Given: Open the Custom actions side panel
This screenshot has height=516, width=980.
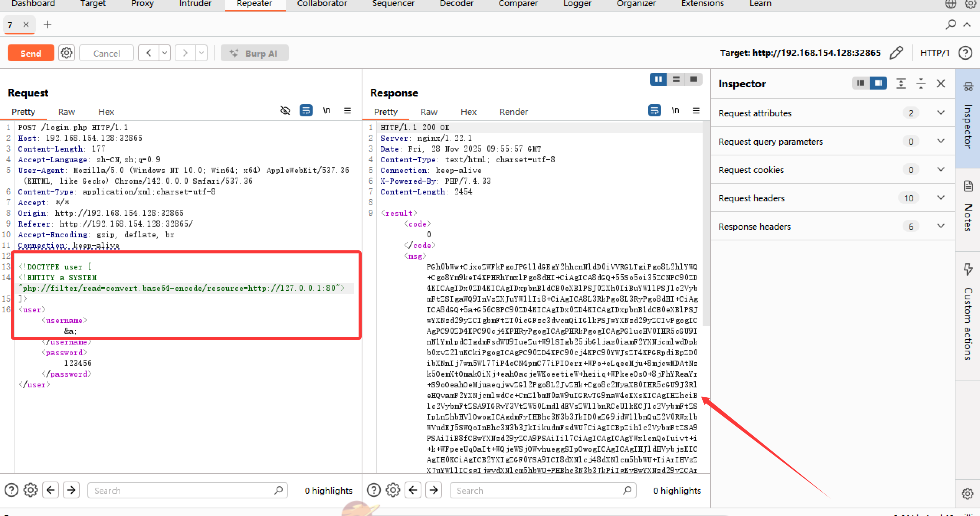Looking at the screenshot, I should tap(968, 316).
